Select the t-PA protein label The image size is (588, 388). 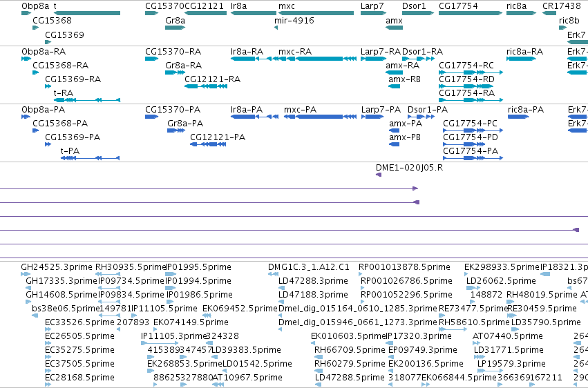[x=70, y=151]
